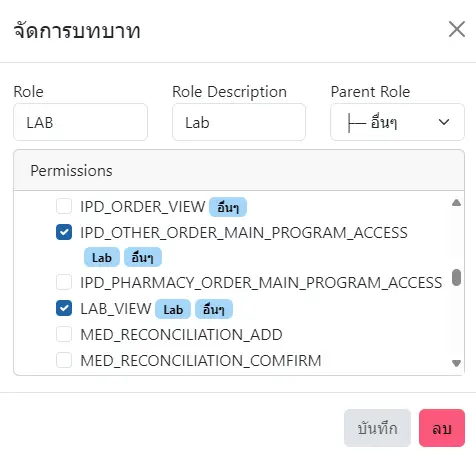The height and width of the screenshot is (458, 476).
Task: Click the Lab tag next to LAB_VIEW
Action: 173,309
